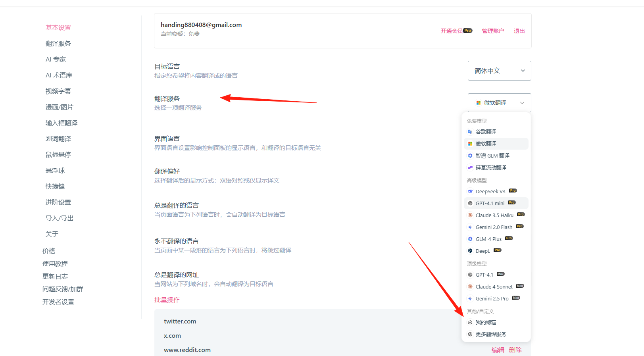Collapse the 微软翻译 translation service dropdown
This screenshot has width=644, height=356.
(499, 103)
